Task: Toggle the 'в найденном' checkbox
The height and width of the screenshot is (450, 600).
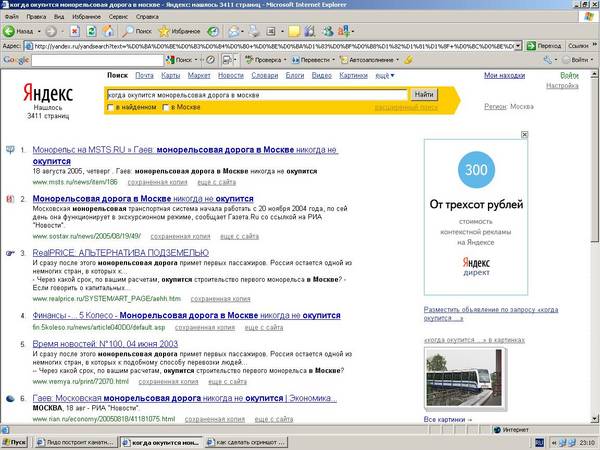Action: (x=111, y=108)
